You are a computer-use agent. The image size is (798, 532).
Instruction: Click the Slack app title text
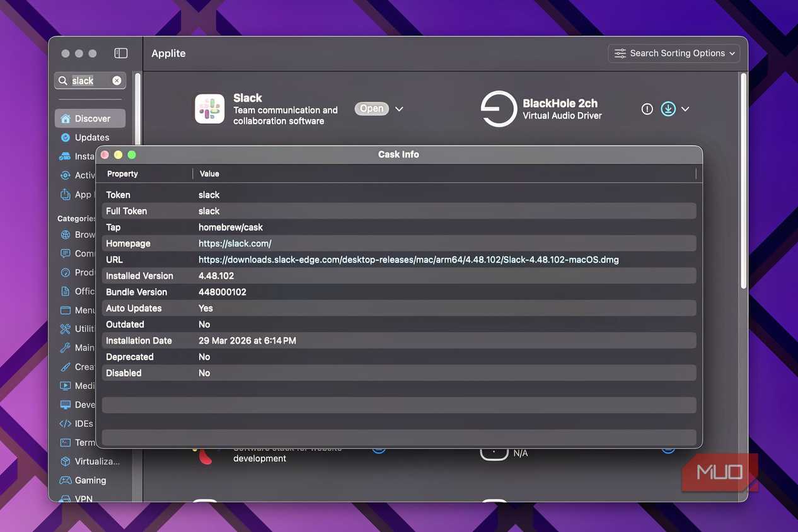[248, 98]
